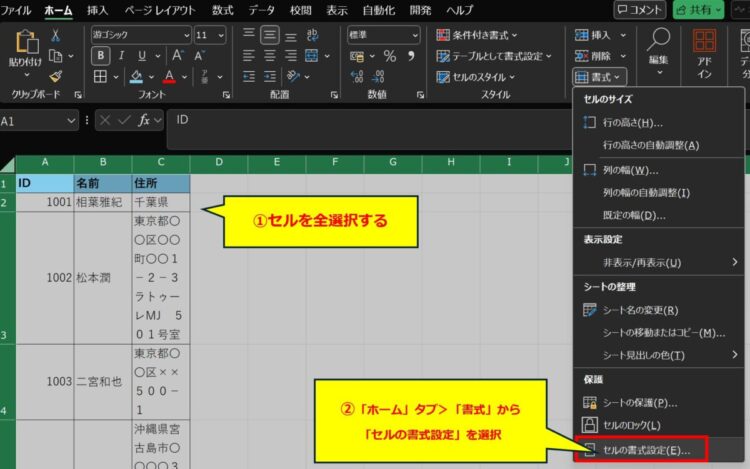Switch to the 挿入 tab
750x469 pixels.
coord(97,10)
